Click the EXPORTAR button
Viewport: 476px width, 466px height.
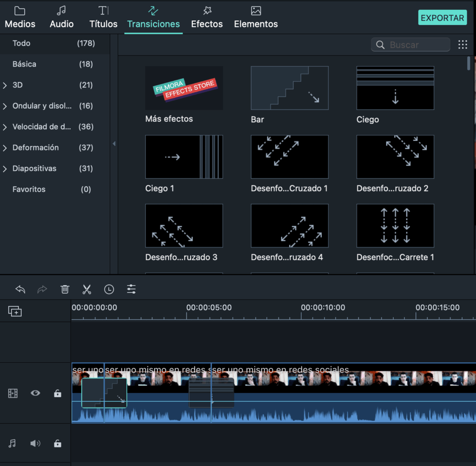click(442, 17)
